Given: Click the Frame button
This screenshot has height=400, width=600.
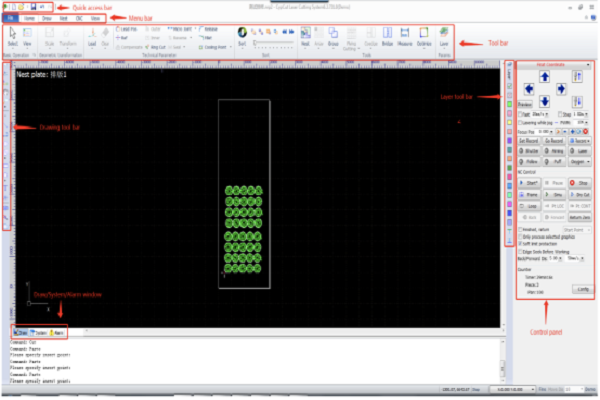Looking at the screenshot, I should click(529, 195).
